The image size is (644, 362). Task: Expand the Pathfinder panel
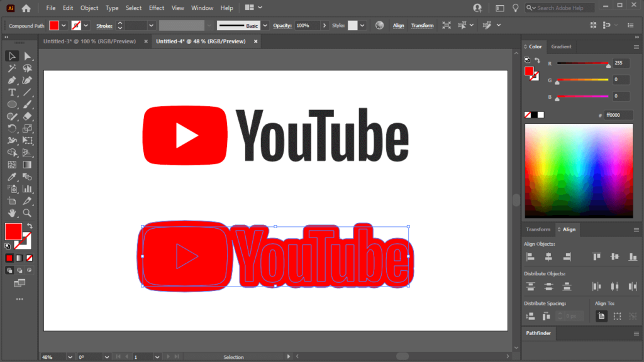coord(538,333)
